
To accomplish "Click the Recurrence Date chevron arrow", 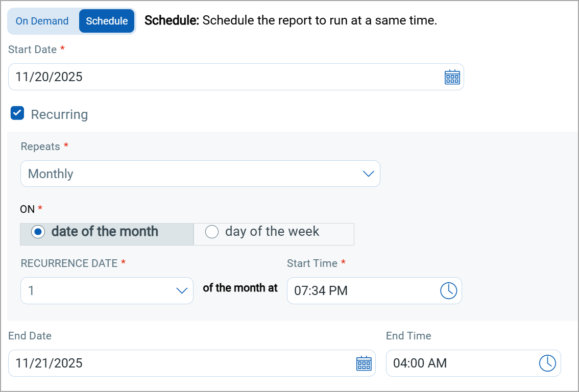I will click(x=182, y=291).
